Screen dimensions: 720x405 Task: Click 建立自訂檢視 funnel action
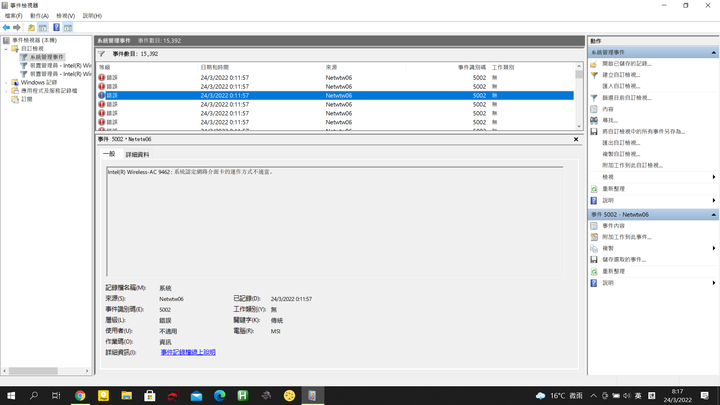click(621, 75)
